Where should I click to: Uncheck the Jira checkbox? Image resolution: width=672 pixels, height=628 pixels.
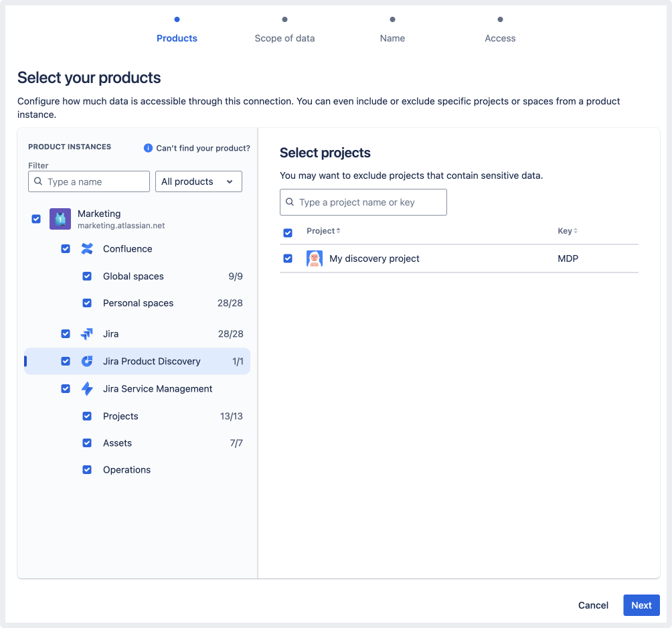(x=66, y=334)
